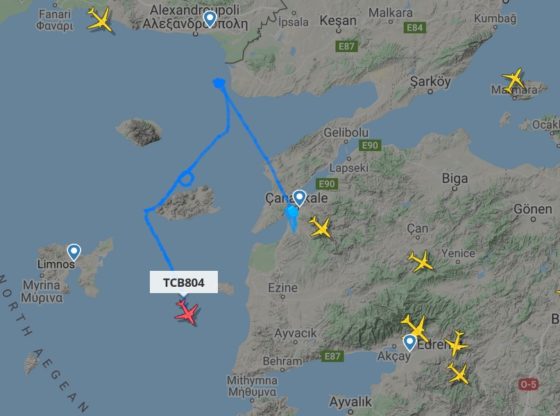Click the TCB804 flight callsign label
This screenshot has width=560, height=416.
tap(184, 282)
